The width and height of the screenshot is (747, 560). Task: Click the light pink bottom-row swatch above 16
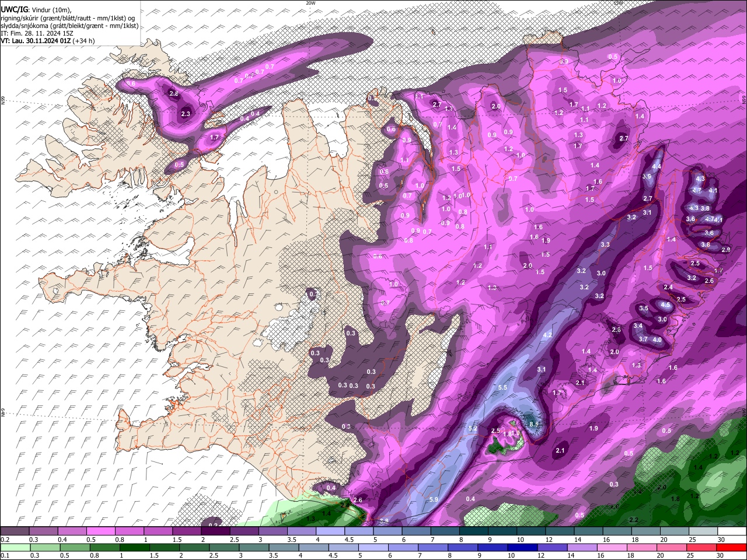click(612, 547)
